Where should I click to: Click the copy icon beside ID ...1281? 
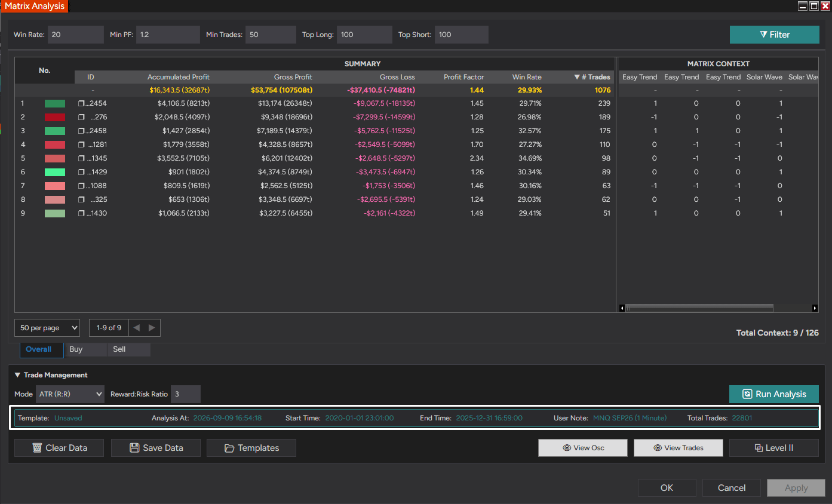(x=81, y=145)
